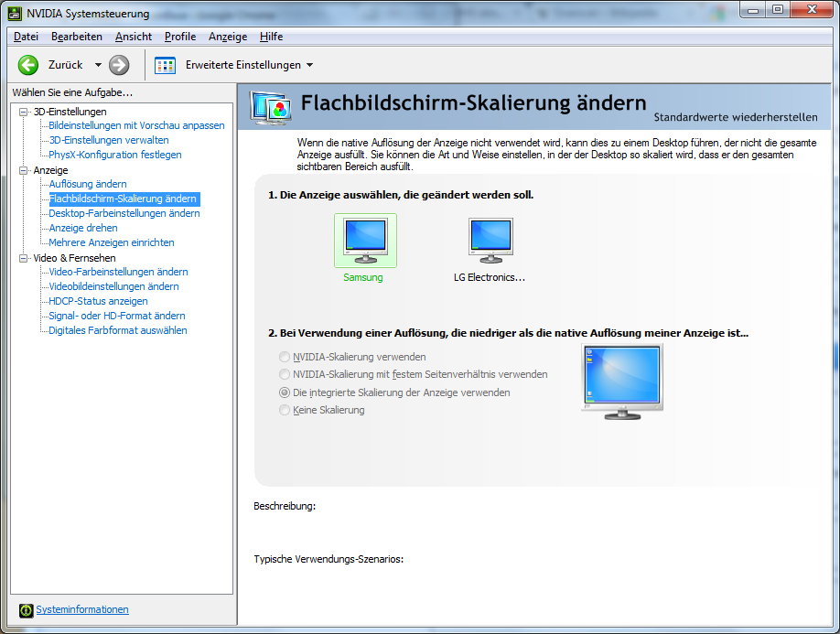Click the Systeminformationen icon
This screenshot has width=840, height=634.
pyautogui.click(x=26, y=610)
